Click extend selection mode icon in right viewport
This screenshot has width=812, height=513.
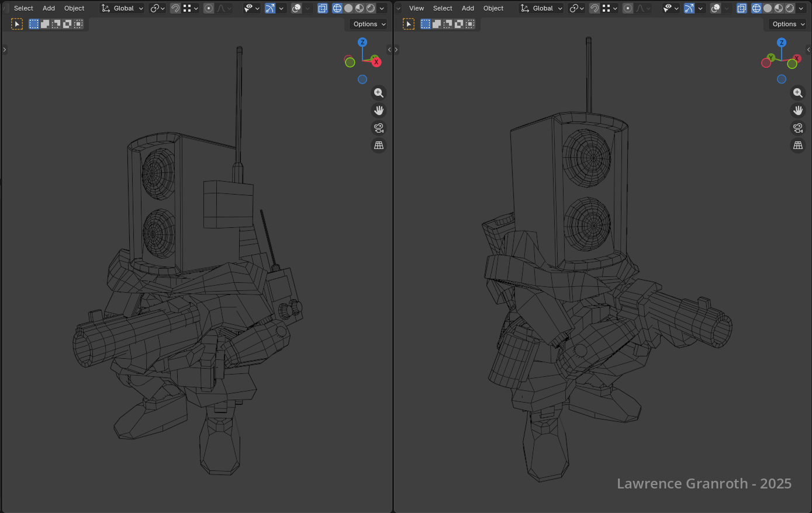[437, 24]
